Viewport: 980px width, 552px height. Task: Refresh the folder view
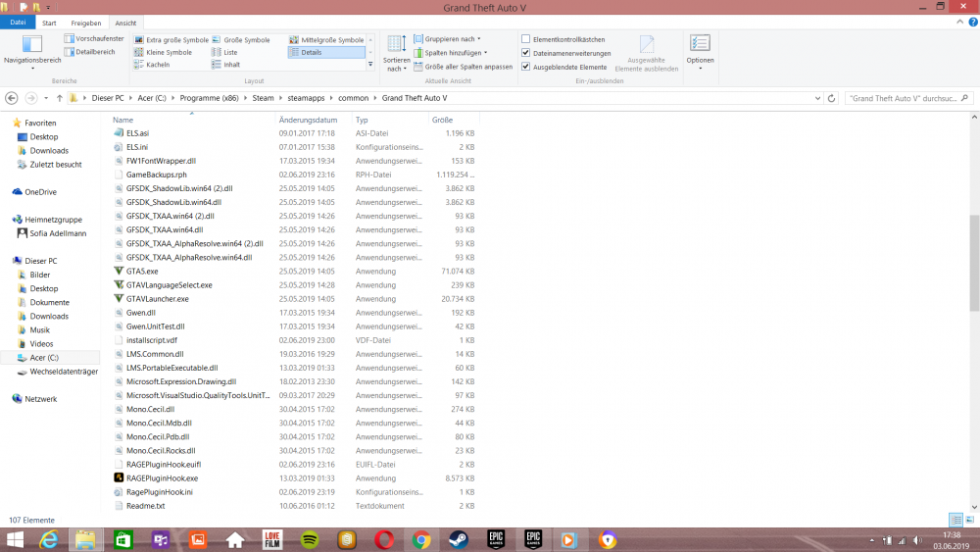[831, 98]
